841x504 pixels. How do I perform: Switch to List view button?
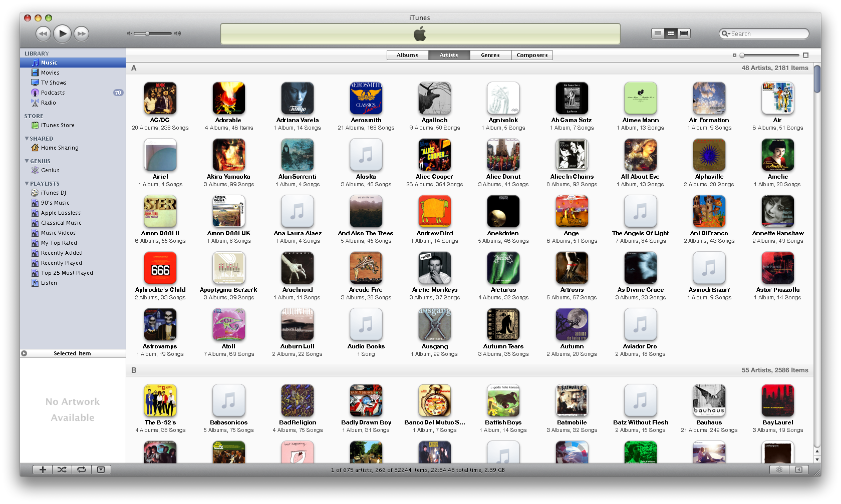(658, 34)
